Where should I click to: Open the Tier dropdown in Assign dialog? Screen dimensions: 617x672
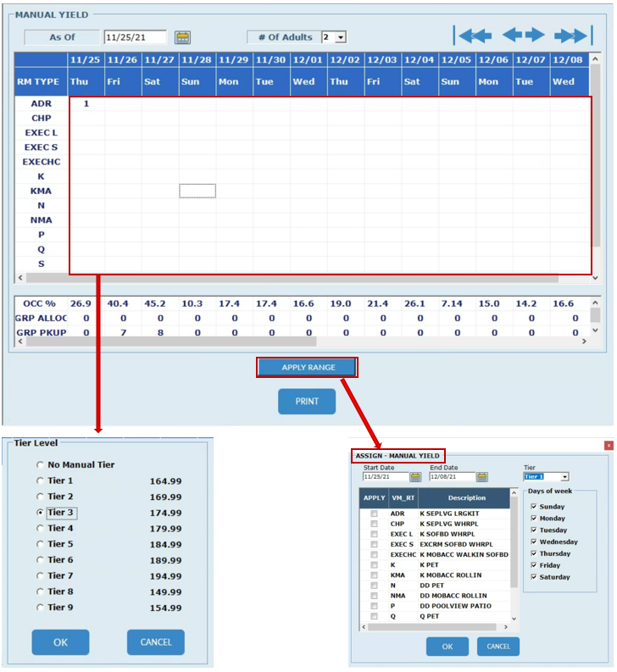[564, 477]
